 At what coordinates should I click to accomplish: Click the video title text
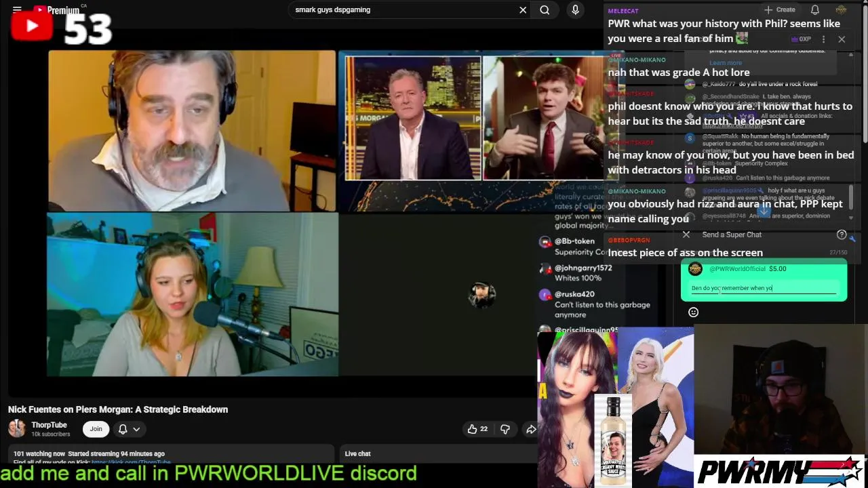click(x=118, y=409)
